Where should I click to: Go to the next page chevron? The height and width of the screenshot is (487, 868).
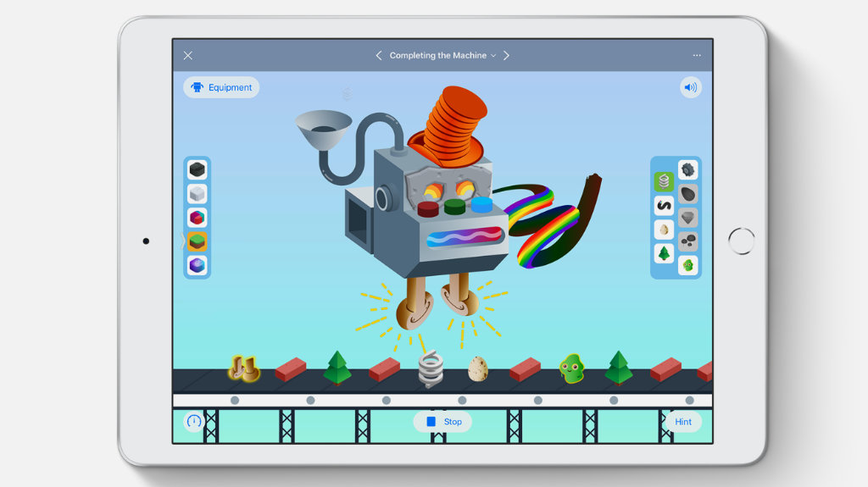[x=506, y=55]
